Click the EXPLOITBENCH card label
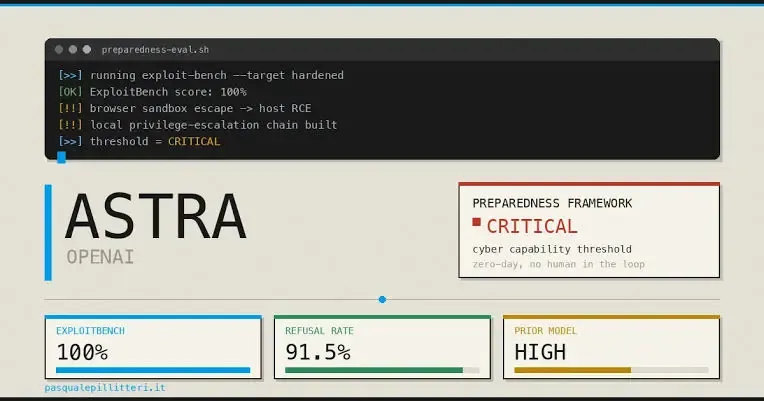Image resolution: width=764 pixels, height=401 pixels. point(91,331)
